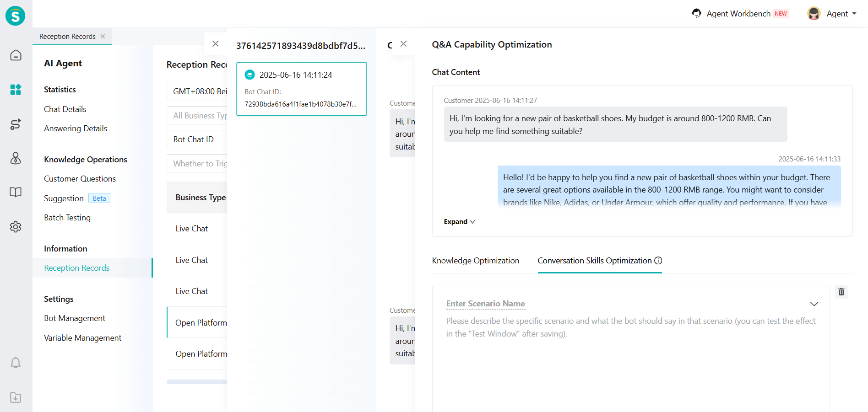Viewport: 868px width, 412px height.
Task: Open the home icon in left rail
Action: click(x=16, y=55)
